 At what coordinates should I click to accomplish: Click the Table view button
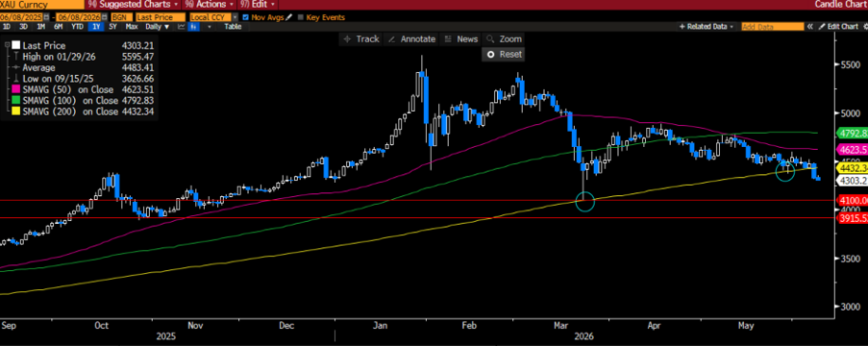pos(233,27)
